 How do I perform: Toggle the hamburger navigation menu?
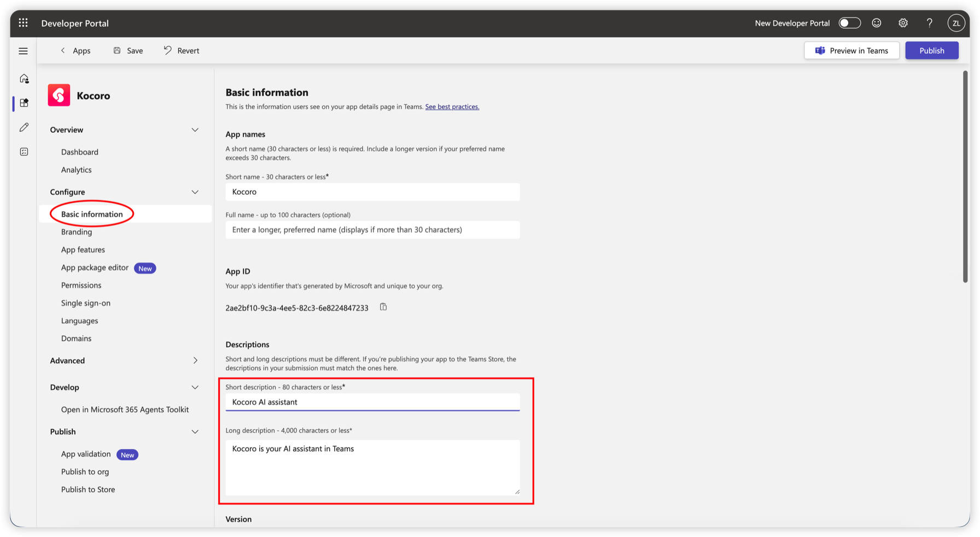tap(23, 51)
